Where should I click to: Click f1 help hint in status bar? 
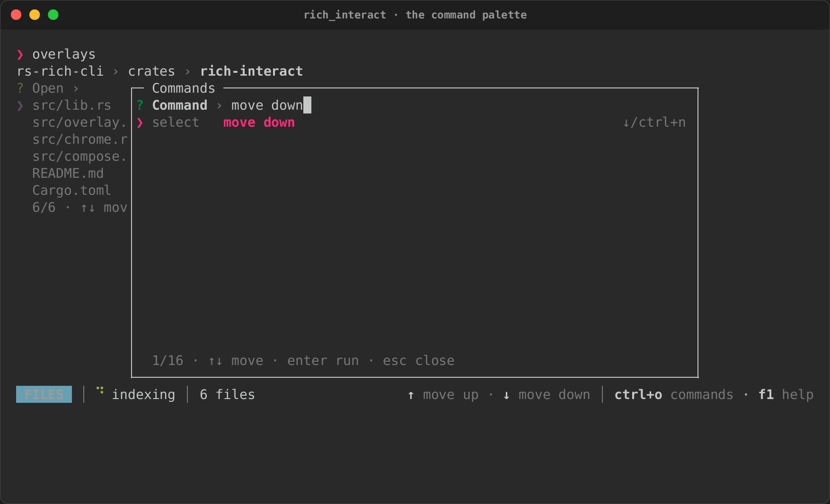coord(786,395)
